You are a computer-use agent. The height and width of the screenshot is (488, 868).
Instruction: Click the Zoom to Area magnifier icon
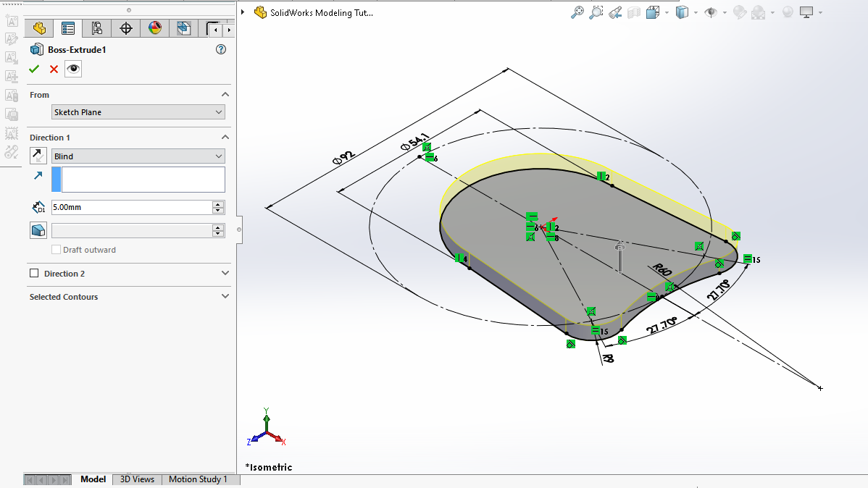596,12
